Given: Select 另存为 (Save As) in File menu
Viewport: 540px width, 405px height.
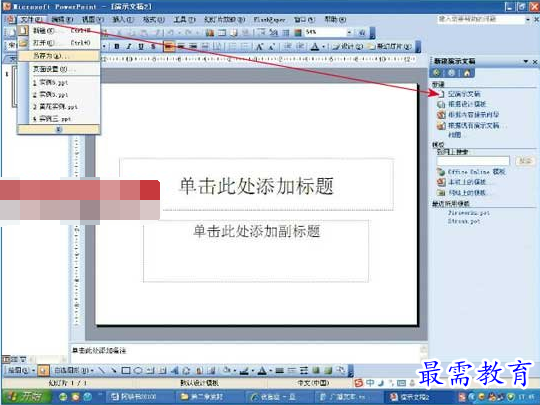Looking at the screenshot, I should point(59,56).
